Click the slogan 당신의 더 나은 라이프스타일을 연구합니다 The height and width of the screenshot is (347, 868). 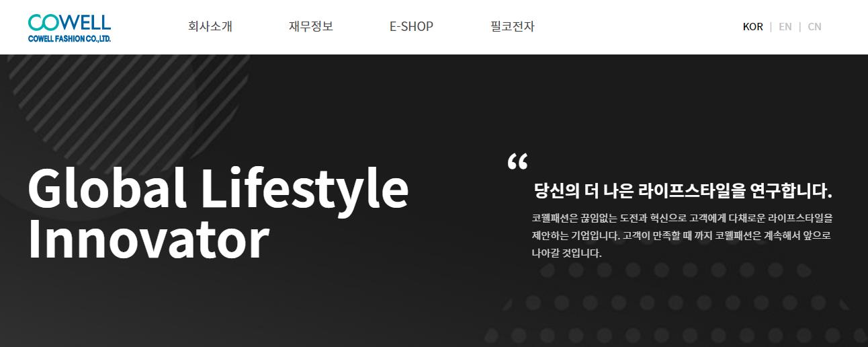683,191
